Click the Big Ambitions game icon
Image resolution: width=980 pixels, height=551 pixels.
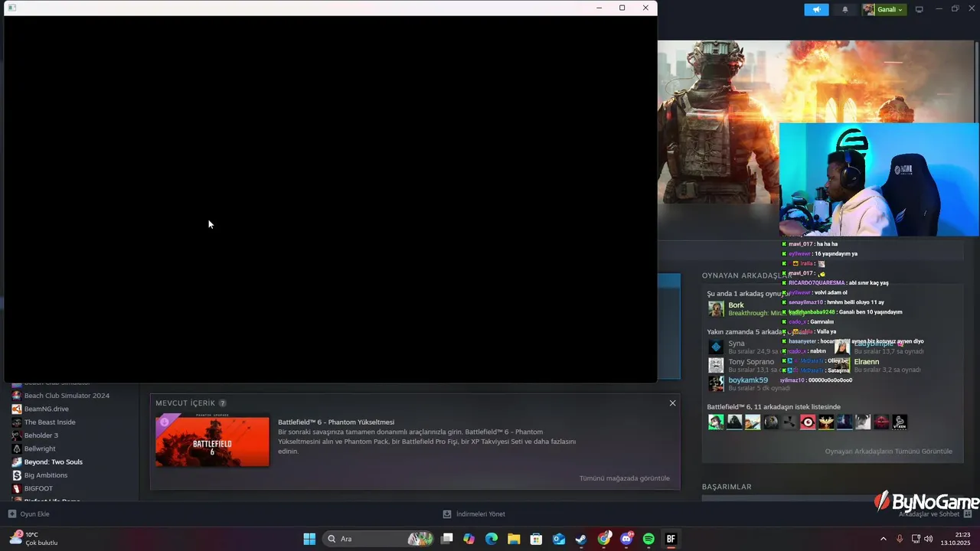click(17, 475)
